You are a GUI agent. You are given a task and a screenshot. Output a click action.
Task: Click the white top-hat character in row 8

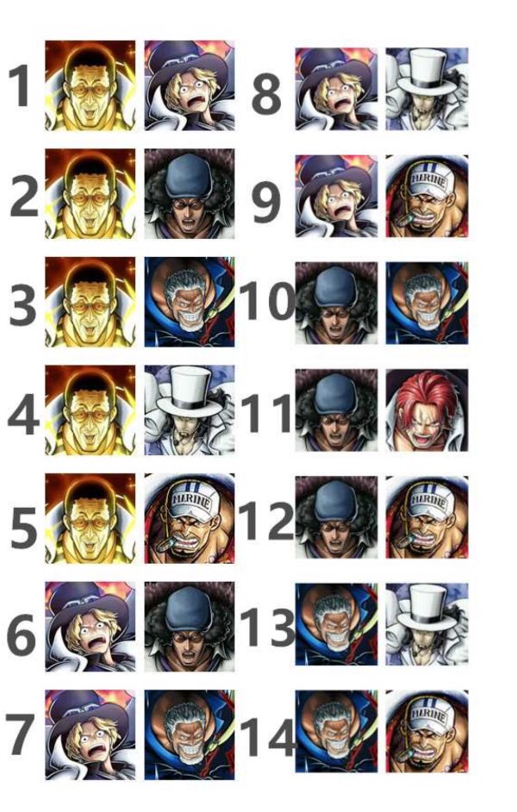427,89
